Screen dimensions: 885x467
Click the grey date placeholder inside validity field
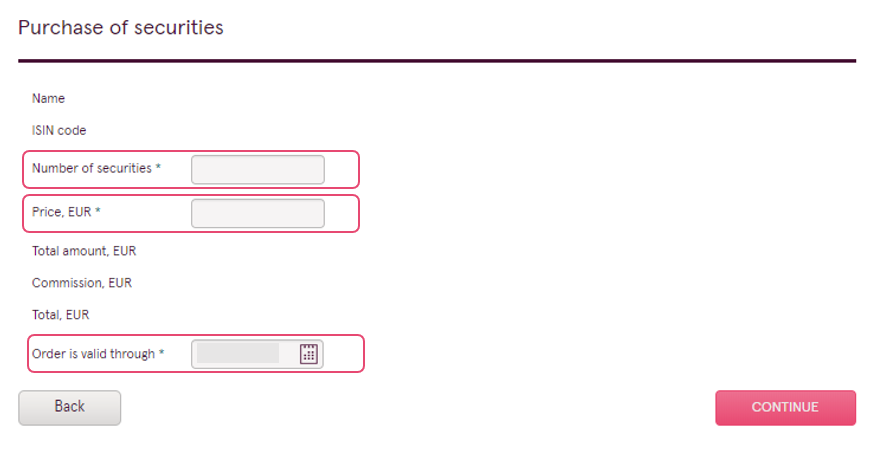point(238,353)
